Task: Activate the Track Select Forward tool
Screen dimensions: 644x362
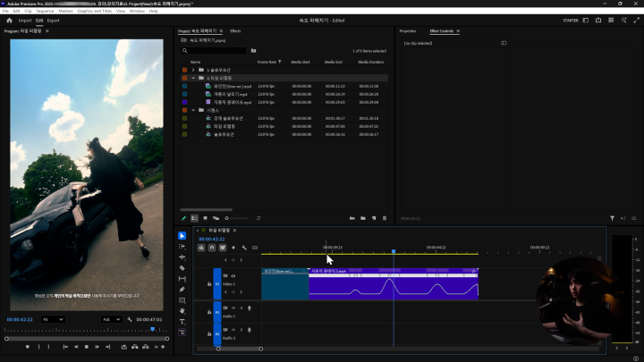Action: [x=182, y=247]
